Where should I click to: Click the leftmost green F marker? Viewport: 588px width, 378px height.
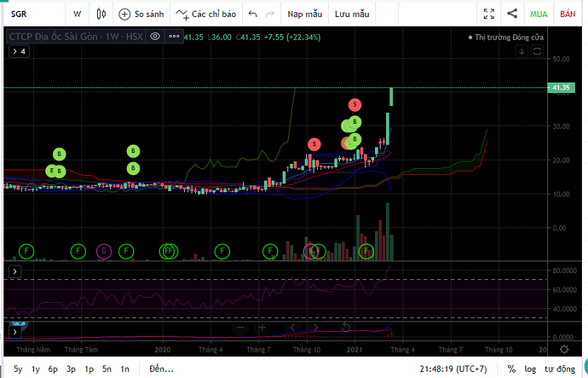point(26,251)
